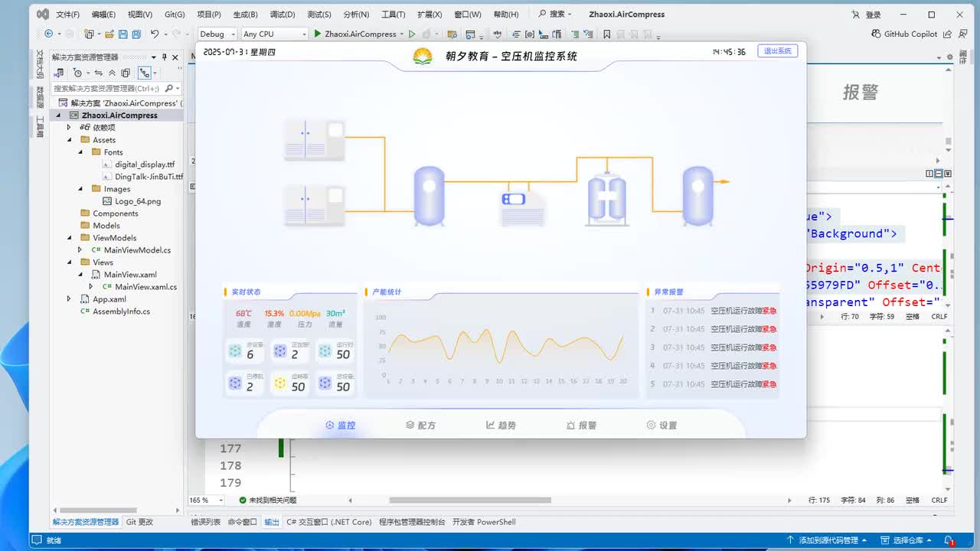Click the bookmark icon in the toolbar
The height and width of the screenshot is (551, 980).
click(x=607, y=34)
